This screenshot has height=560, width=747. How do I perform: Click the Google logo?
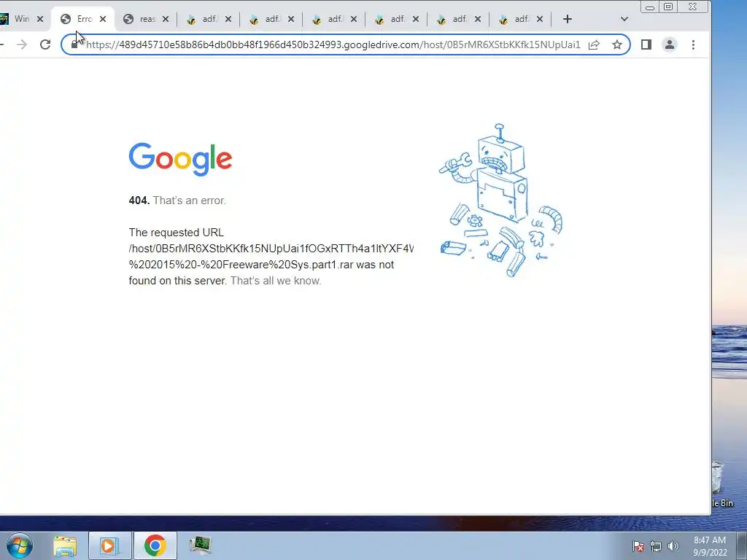(x=180, y=159)
